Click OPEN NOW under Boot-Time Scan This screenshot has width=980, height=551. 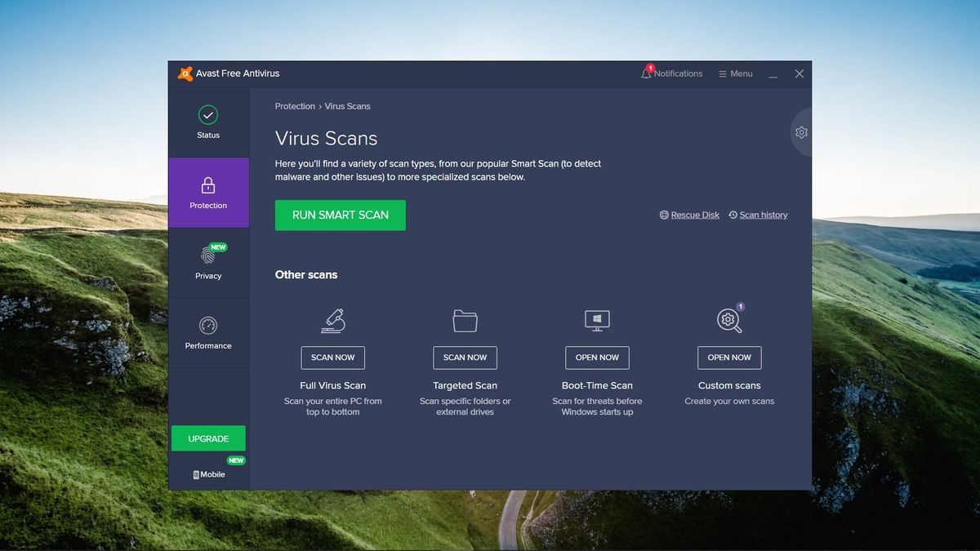[x=597, y=358]
